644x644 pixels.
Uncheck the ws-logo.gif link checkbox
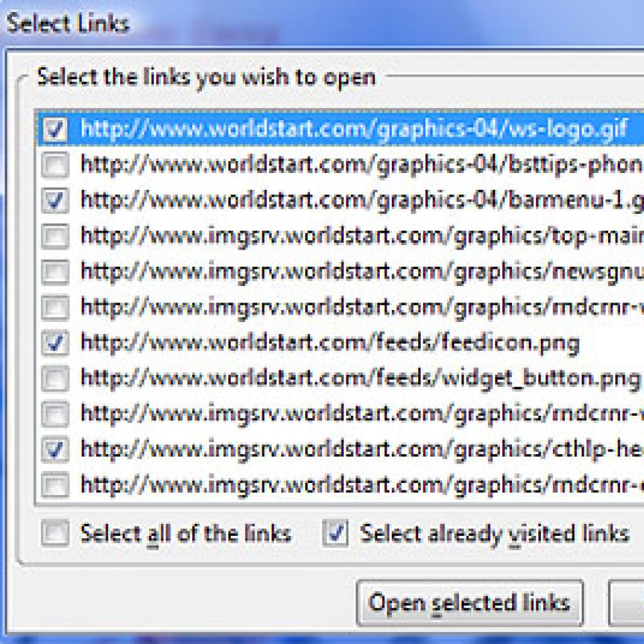tap(55, 130)
